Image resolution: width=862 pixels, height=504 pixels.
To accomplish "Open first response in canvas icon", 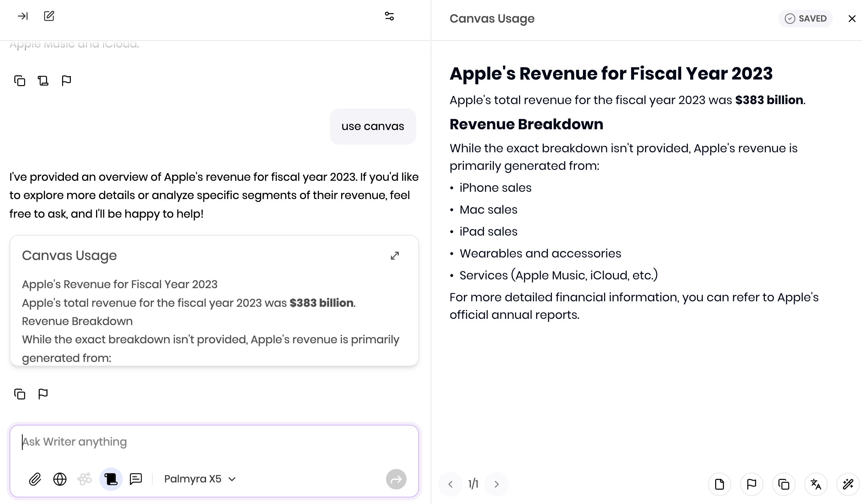I will click(43, 80).
